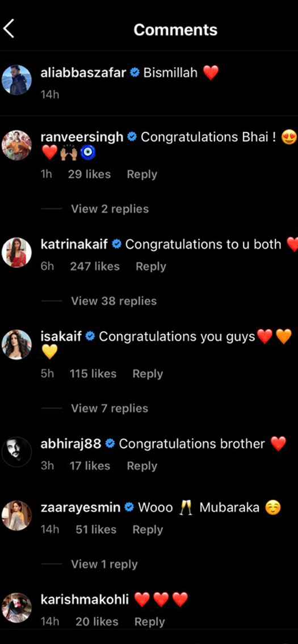Reply to katrinakaif's comment

click(151, 267)
